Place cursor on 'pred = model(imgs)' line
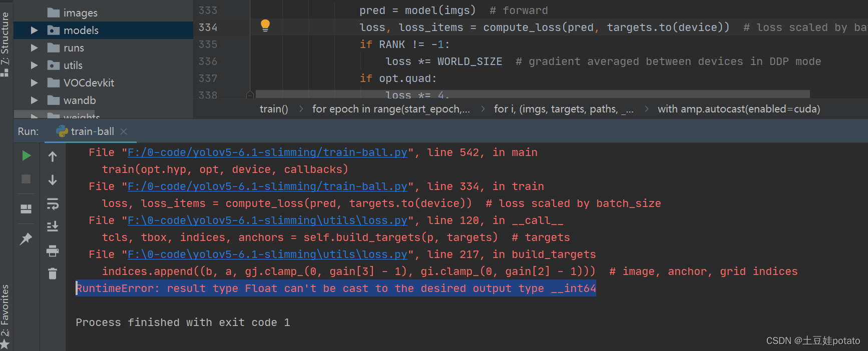This screenshot has width=868, height=351. click(417, 10)
